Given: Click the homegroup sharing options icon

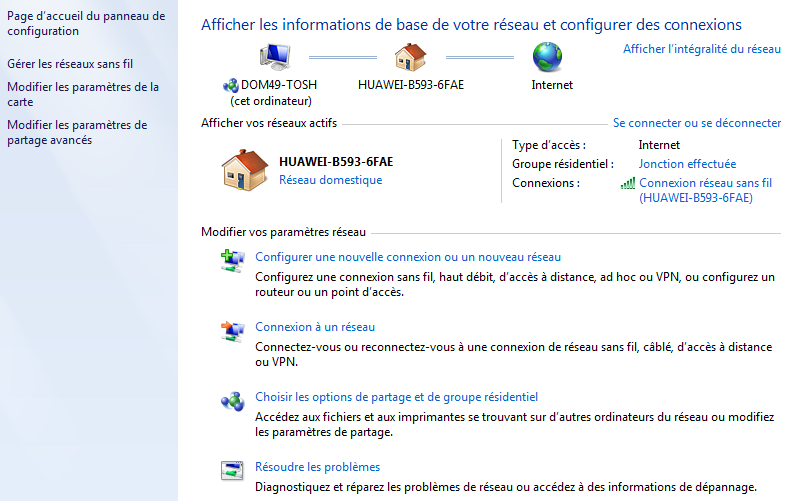Looking at the screenshot, I should tap(232, 402).
